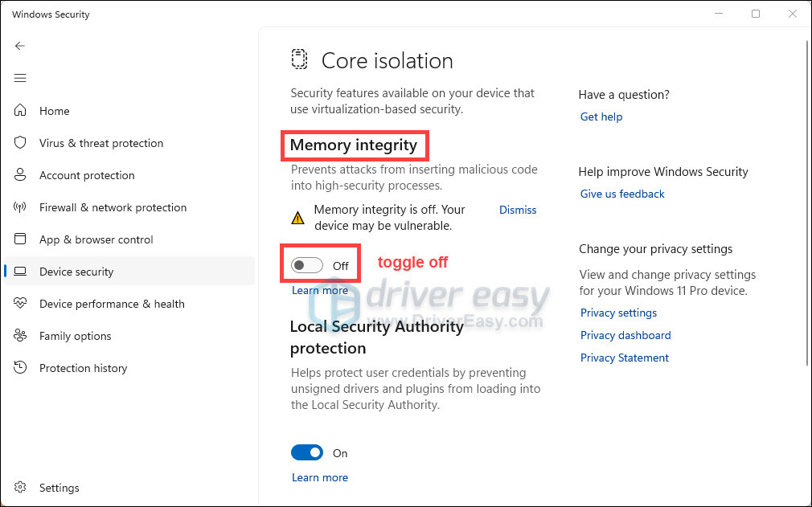Click the yellow warning triangle icon
Screen dimensions: 812x507
point(297,218)
